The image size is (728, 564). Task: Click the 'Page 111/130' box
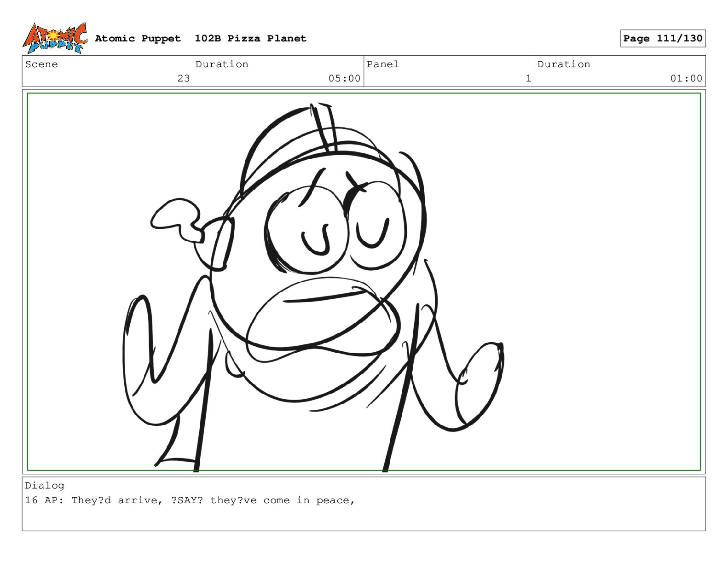[x=663, y=38]
